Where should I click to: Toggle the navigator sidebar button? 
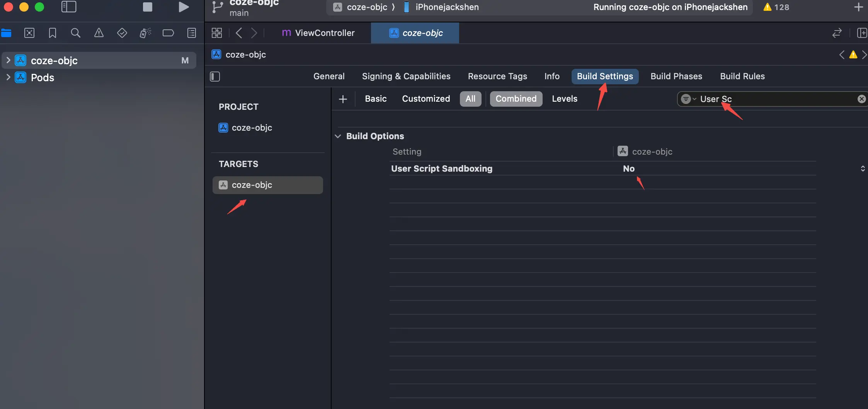pos(69,7)
